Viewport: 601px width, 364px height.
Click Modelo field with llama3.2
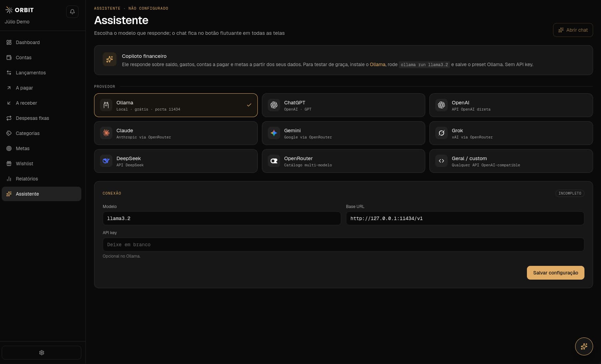[x=222, y=218]
